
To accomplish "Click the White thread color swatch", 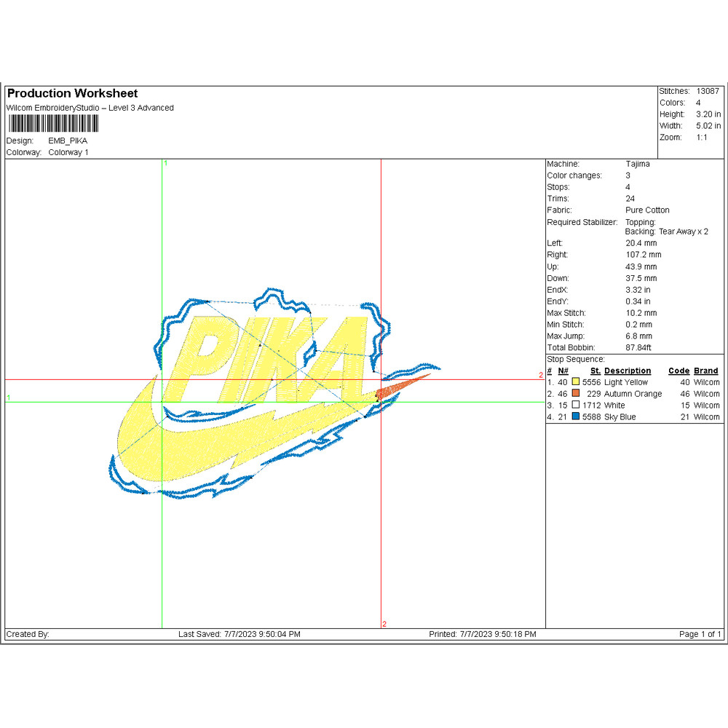I will tap(576, 405).
